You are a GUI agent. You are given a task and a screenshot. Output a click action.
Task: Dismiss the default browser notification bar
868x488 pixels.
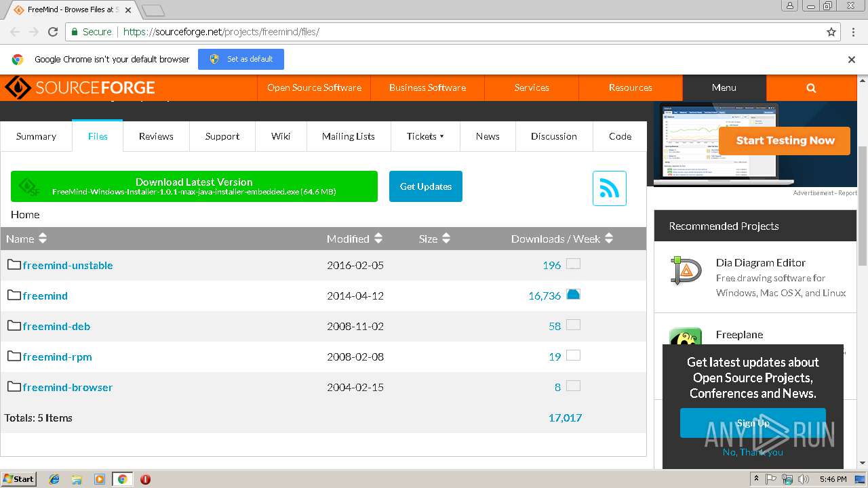[852, 59]
